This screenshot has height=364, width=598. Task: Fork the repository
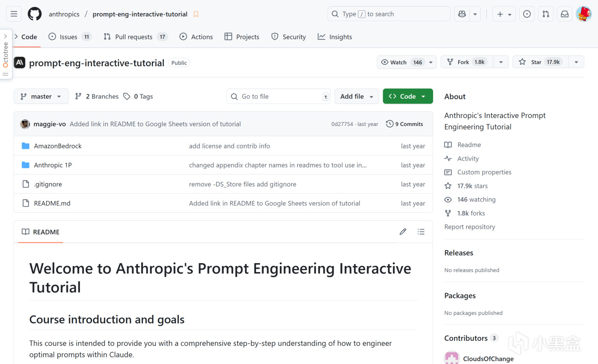pyautogui.click(x=467, y=62)
